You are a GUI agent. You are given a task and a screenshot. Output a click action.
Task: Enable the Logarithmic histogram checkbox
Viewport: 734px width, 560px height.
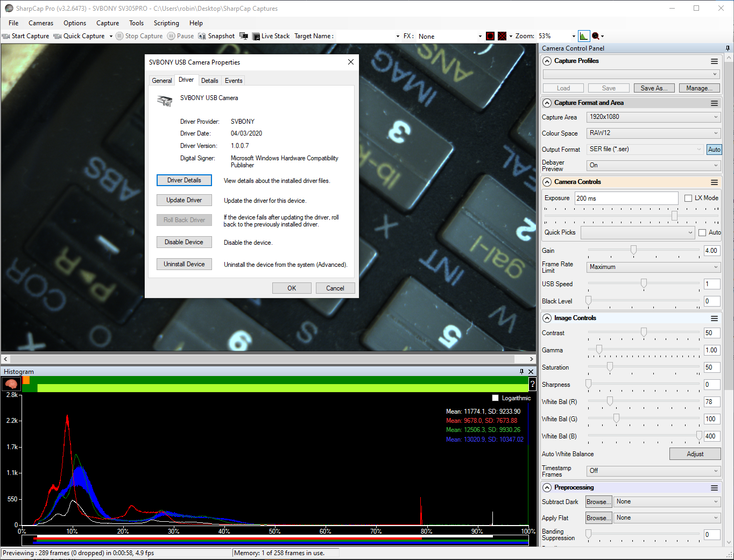coord(496,398)
